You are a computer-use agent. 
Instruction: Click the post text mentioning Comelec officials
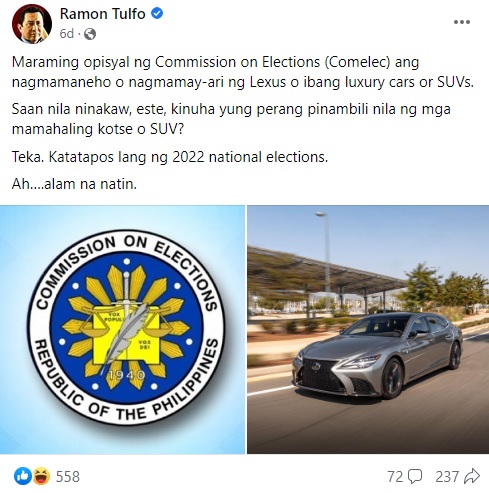pos(243,72)
